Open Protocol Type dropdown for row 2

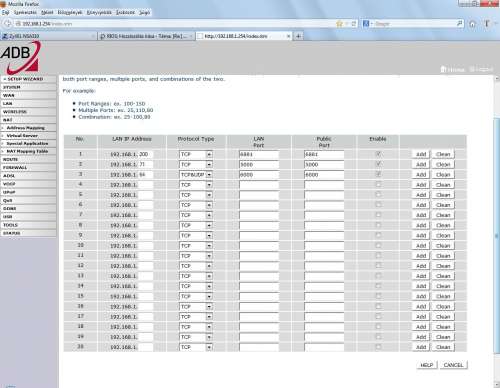click(x=196, y=164)
